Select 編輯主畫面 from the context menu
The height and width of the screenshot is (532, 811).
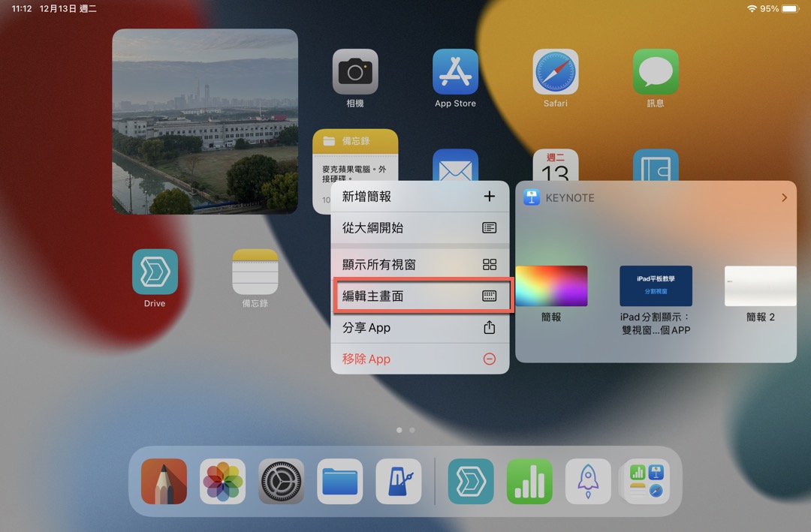[x=421, y=296]
